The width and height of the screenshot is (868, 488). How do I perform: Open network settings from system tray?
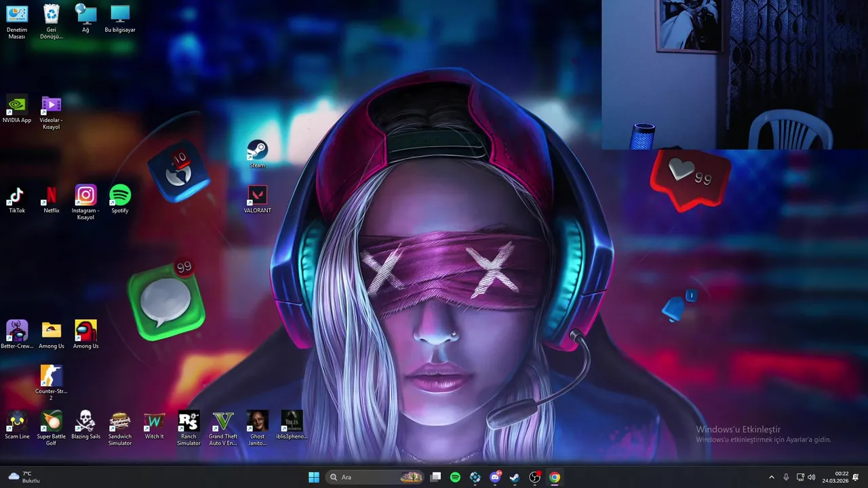point(800,477)
